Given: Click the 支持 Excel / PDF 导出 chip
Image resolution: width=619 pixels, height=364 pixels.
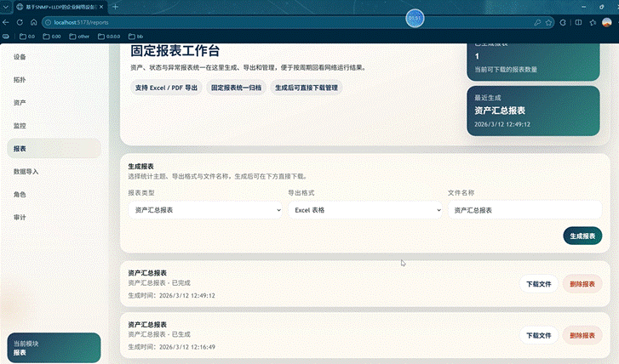Looking at the screenshot, I should pos(166,88).
